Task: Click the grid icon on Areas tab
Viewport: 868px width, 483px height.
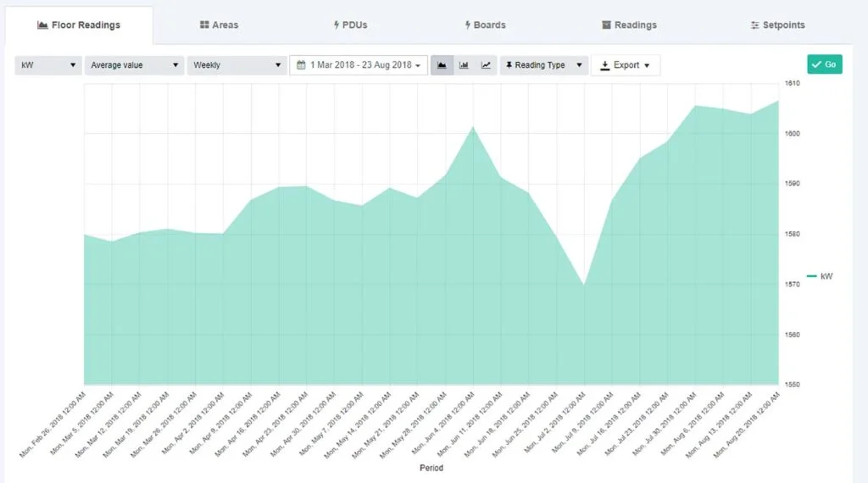Action: click(x=204, y=25)
